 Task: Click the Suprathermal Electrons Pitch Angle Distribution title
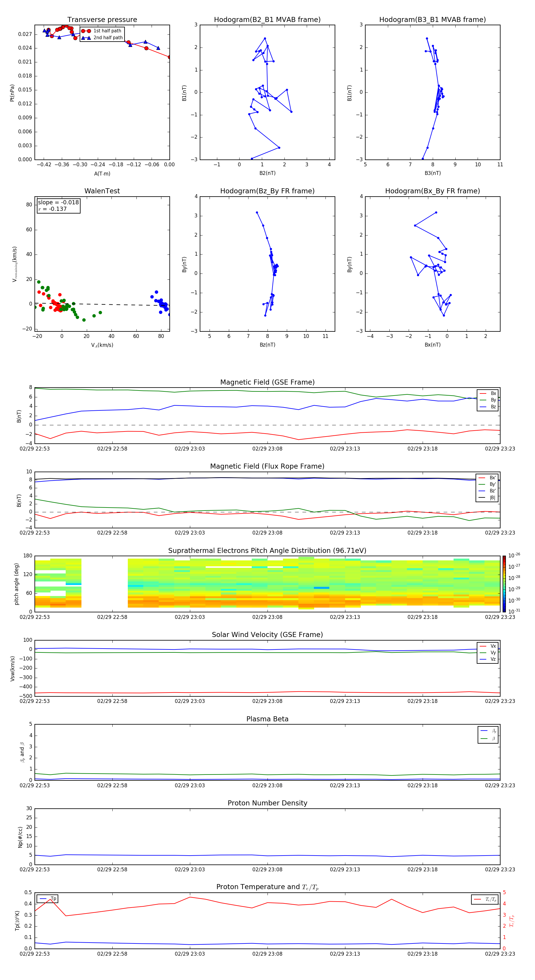[x=267, y=551]
